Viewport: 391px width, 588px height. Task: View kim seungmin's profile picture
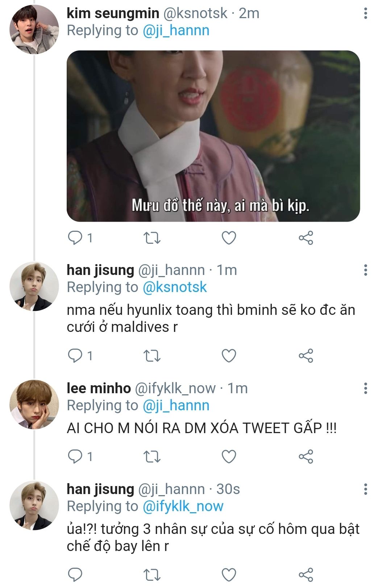click(34, 30)
